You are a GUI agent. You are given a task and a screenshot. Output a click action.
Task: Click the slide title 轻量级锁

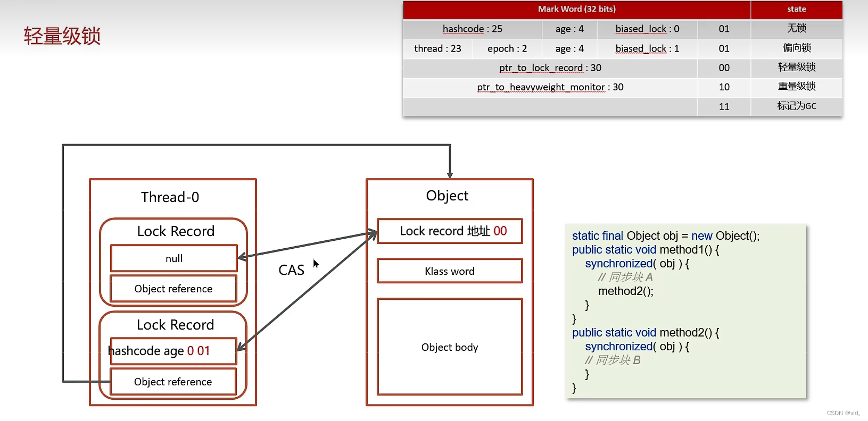coord(62,36)
